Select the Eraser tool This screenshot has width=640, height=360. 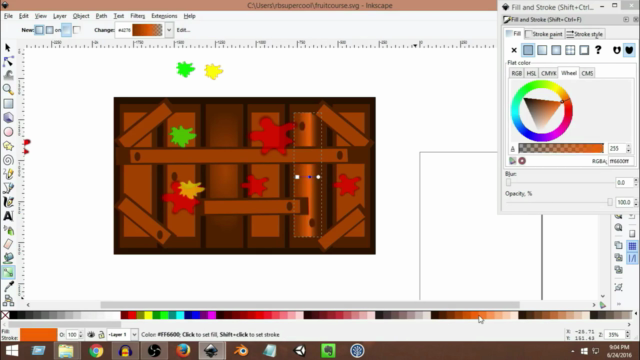point(8,244)
